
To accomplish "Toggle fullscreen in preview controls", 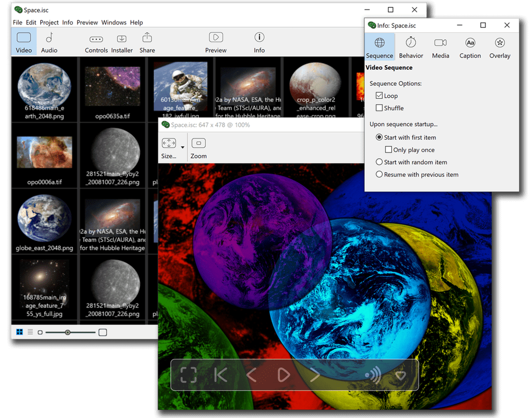I will [x=189, y=375].
